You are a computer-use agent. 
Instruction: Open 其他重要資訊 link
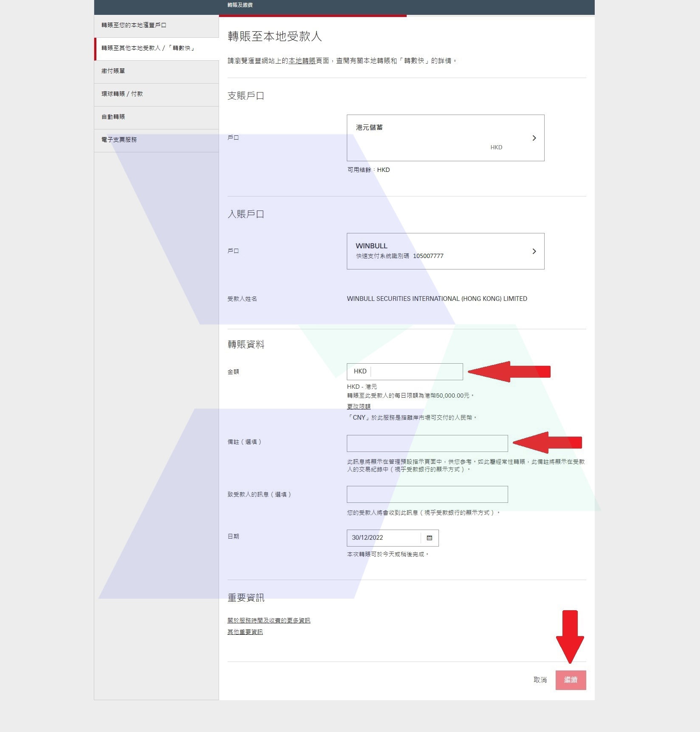tap(245, 632)
